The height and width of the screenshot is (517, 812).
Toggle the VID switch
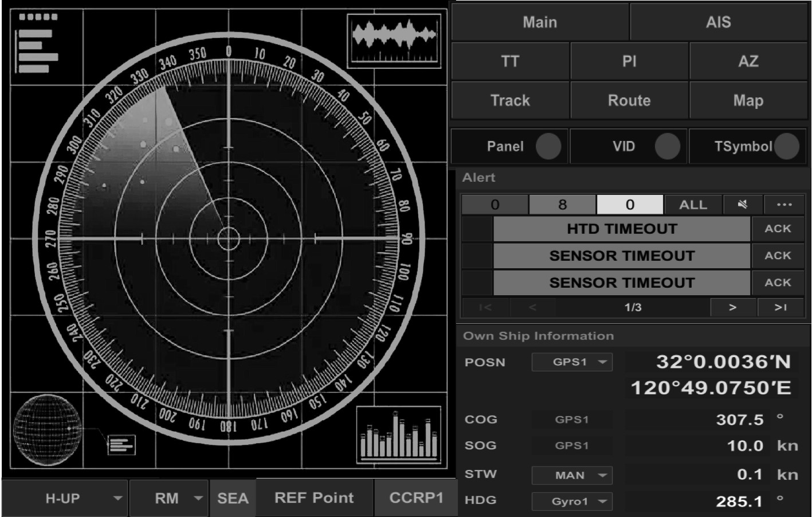pyautogui.click(x=667, y=146)
